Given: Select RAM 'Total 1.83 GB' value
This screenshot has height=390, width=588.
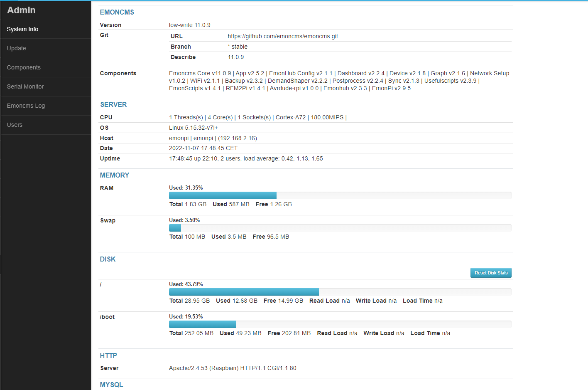Looking at the screenshot, I should (x=188, y=204).
